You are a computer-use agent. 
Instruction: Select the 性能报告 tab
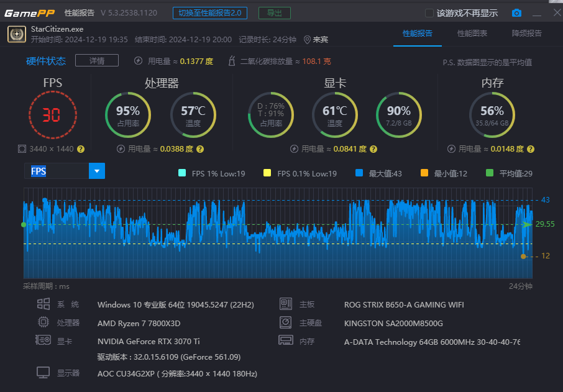click(417, 34)
